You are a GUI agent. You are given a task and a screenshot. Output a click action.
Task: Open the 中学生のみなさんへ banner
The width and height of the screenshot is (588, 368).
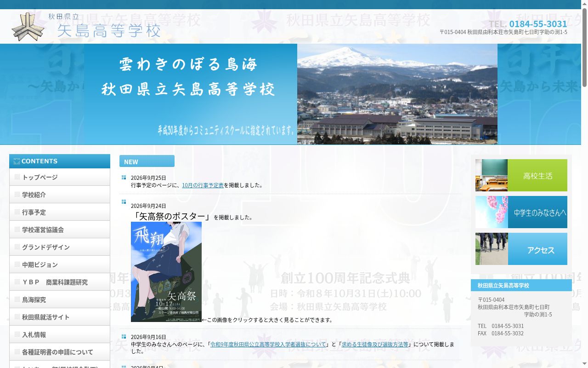click(x=521, y=212)
